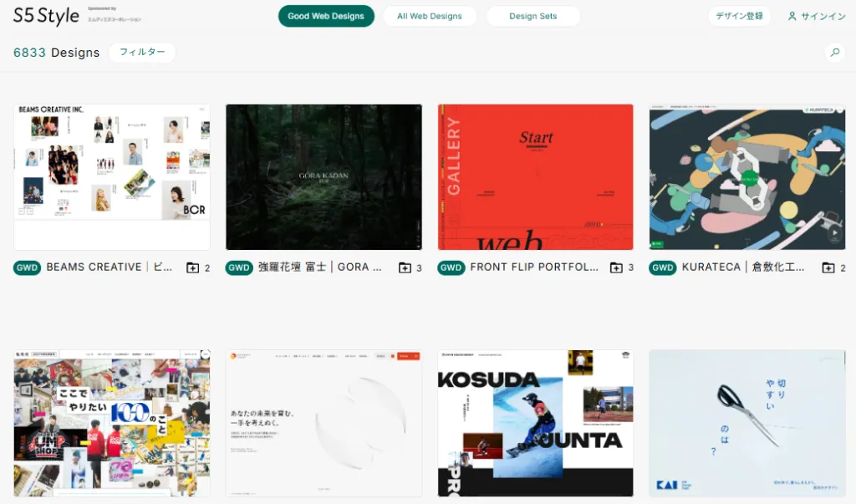The height and width of the screenshot is (504, 856).
Task: Open the KURATECA illustrated thumbnail
Action: point(746,177)
